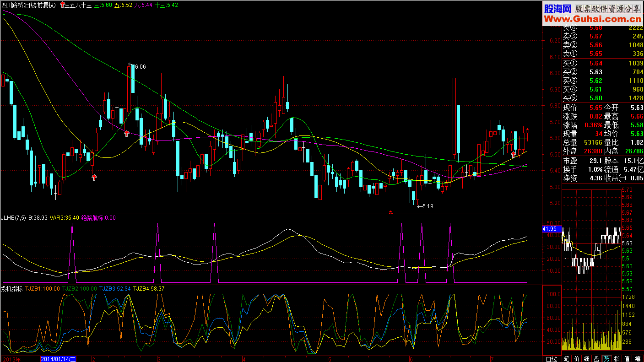Open the 笔 tab
644x362 pixels.
(x=567, y=358)
